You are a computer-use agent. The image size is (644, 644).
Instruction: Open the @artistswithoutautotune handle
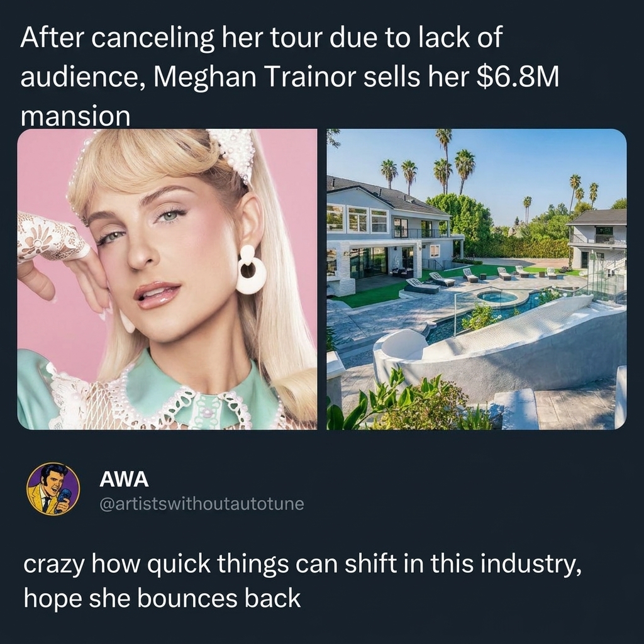pos(202,504)
